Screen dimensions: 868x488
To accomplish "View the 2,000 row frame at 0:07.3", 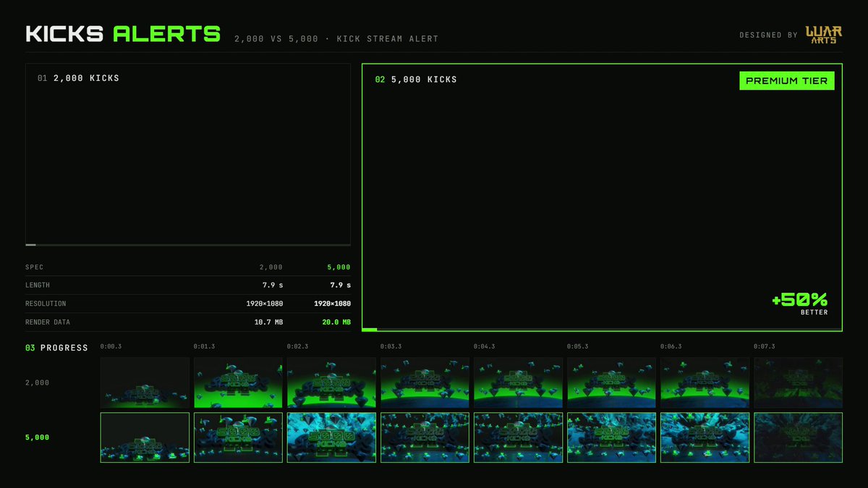I will pyautogui.click(x=798, y=382).
